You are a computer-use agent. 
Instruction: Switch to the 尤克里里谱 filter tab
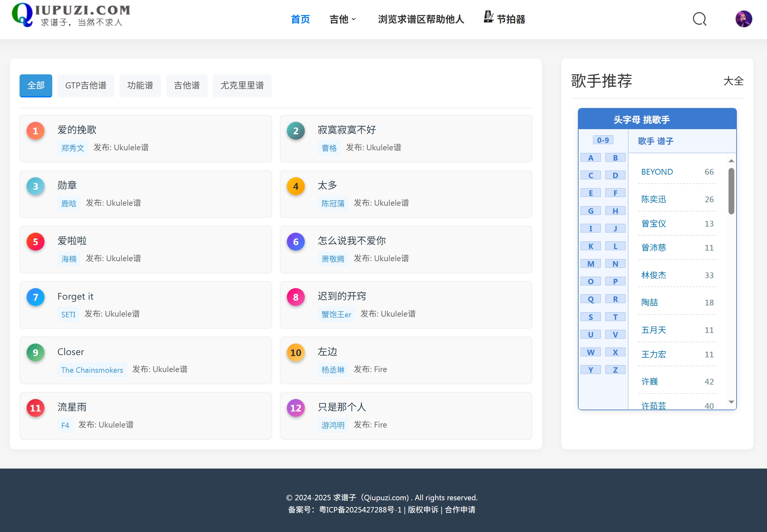pyautogui.click(x=242, y=85)
